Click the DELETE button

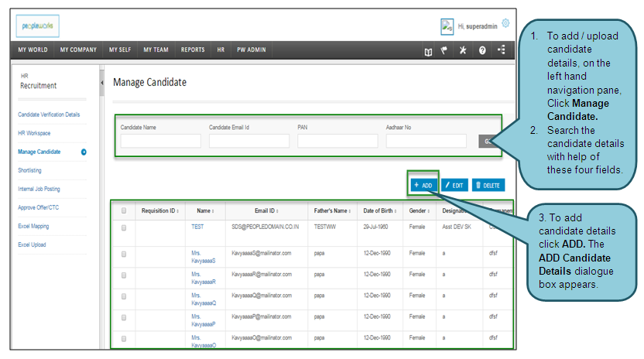tap(488, 185)
